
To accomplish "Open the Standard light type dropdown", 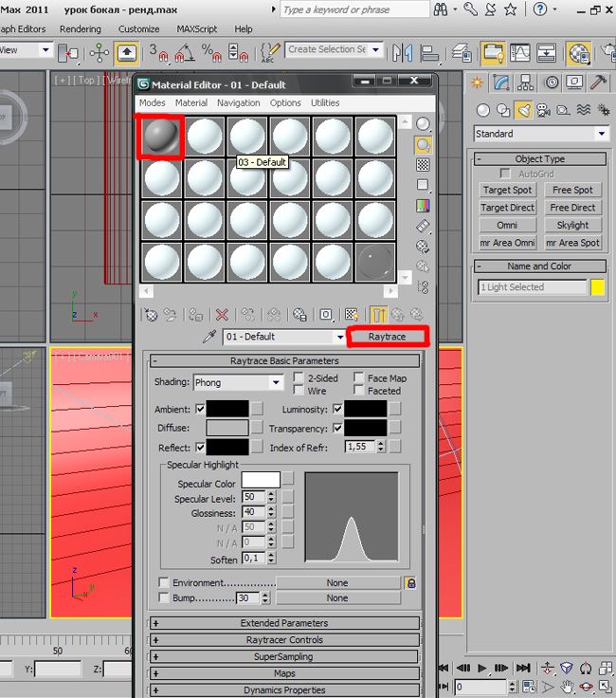I will [x=541, y=134].
